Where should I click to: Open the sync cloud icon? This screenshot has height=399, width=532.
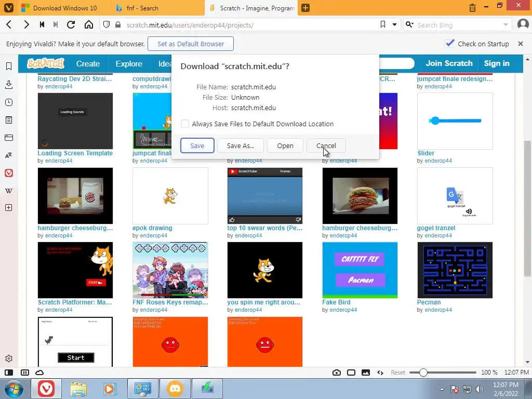[x=39, y=373]
